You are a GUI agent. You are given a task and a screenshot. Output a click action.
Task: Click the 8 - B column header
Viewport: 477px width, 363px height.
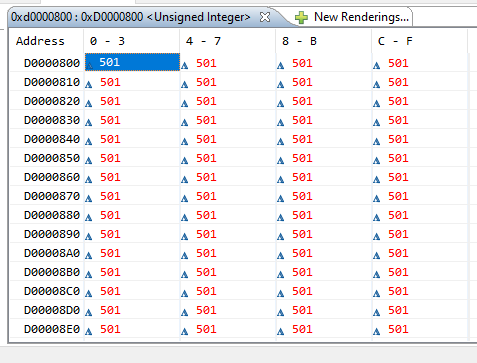pos(299,41)
